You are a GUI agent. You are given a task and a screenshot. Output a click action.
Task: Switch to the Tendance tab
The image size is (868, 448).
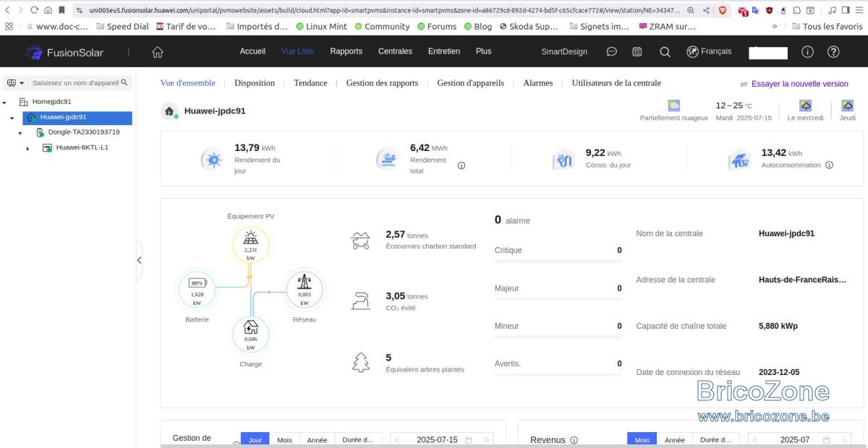(310, 83)
